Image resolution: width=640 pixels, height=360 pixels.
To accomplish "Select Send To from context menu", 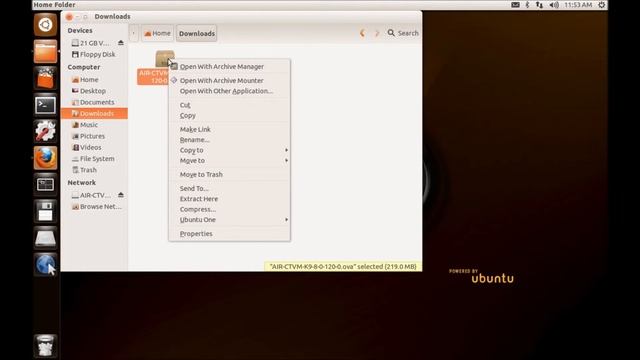I will [229, 189].
